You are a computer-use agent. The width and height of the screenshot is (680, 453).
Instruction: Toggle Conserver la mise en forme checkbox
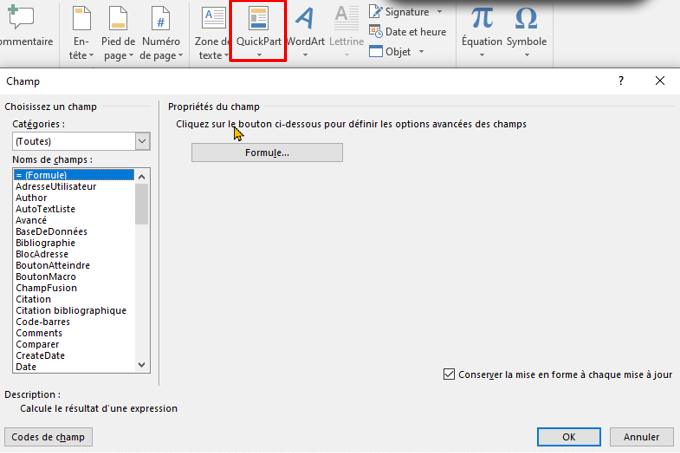pos(449,374)
